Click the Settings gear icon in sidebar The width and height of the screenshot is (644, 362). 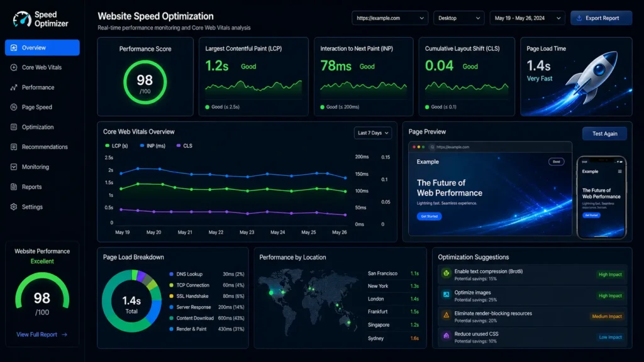click(14, 207)
